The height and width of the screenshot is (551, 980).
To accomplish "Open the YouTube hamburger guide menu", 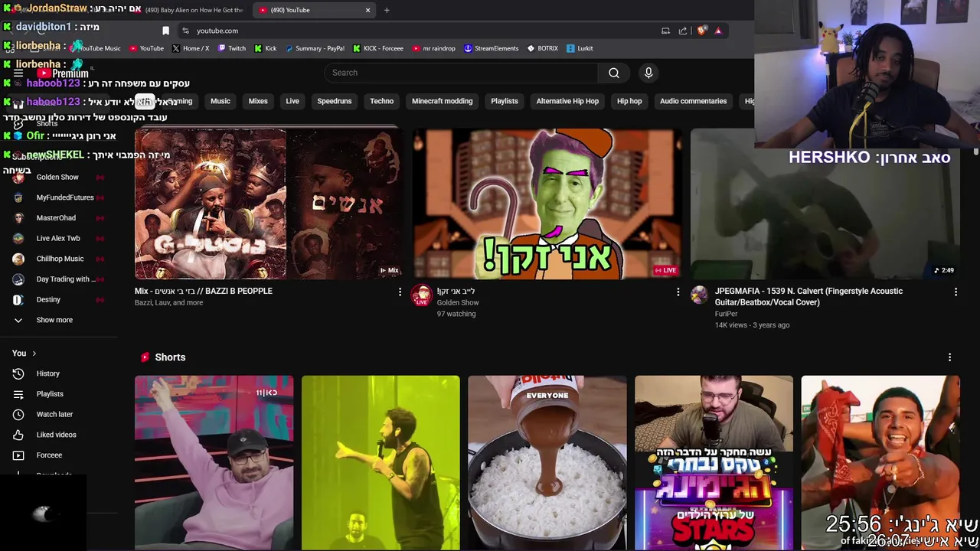I will click(18, 73).
